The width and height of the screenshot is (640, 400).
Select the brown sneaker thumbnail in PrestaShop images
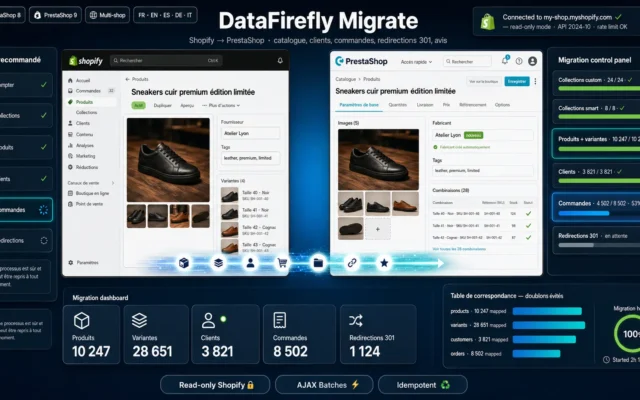405,204
